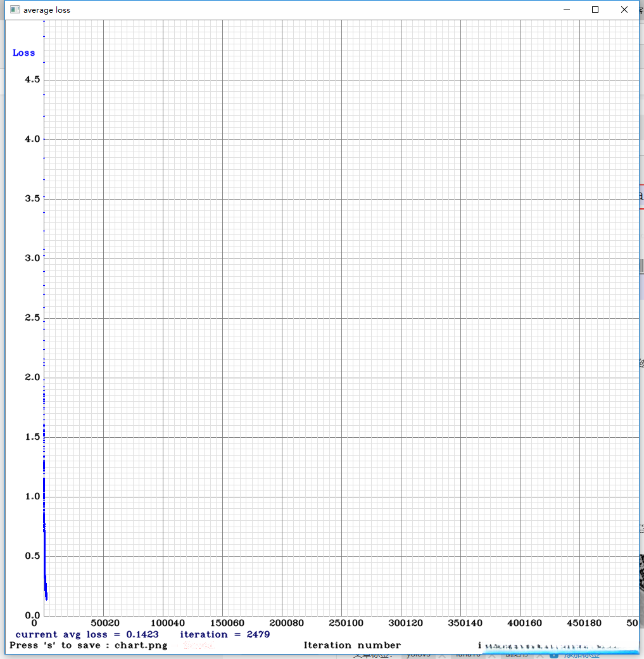The height and width of the screenshot is (659, 644).
Task: Click the 400160 x-axis label
Action: click(525, 623)
